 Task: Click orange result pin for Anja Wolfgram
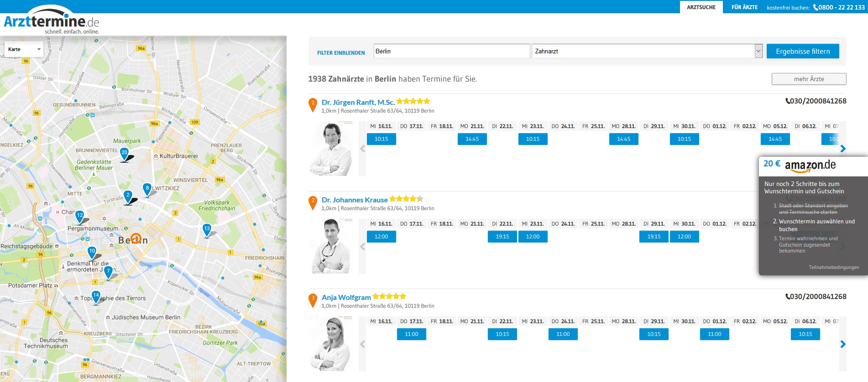pos(313,299)
